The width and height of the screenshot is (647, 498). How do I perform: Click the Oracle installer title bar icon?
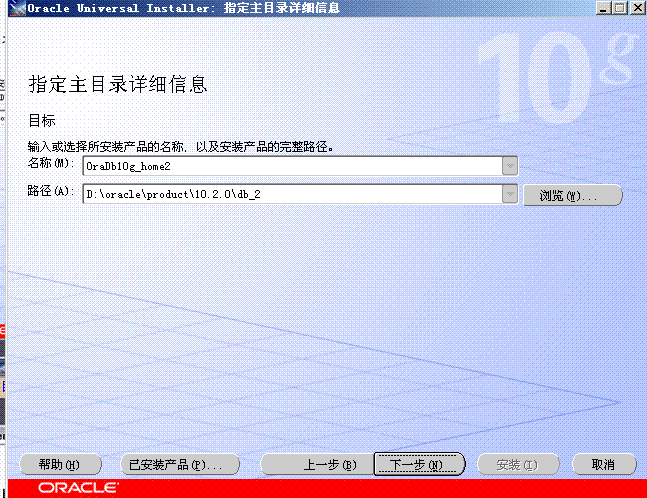tap(17, 8)
